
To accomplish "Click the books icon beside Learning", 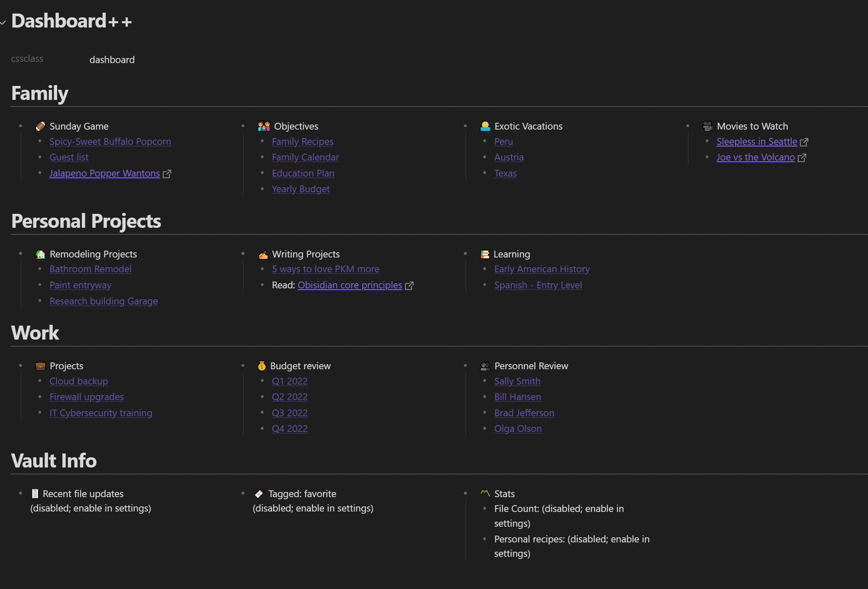I will click(x=485, y=254).
